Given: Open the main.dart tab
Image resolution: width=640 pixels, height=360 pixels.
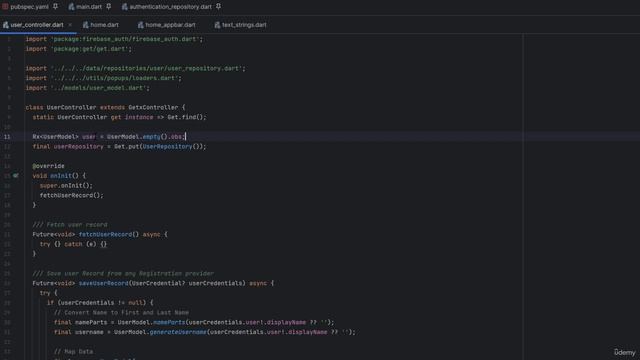Looking at the screenshot, I should pyautogui.click(x=89, y=7).
